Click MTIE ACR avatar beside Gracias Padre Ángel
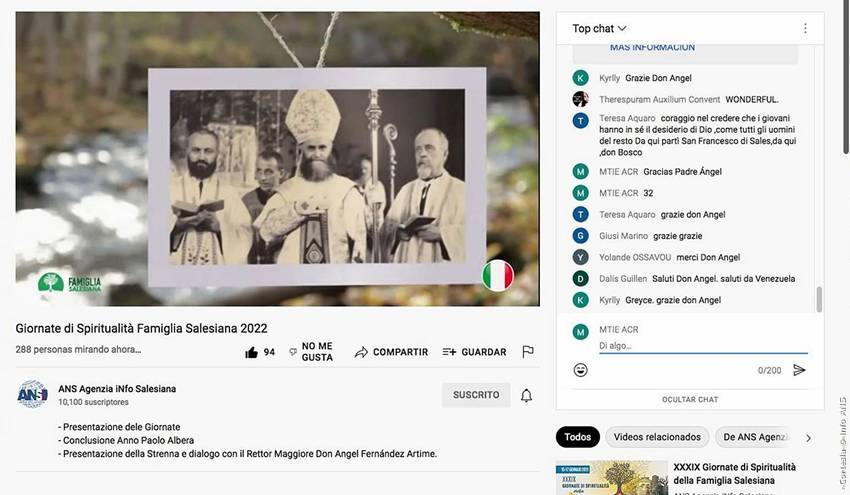 point(581,172)
